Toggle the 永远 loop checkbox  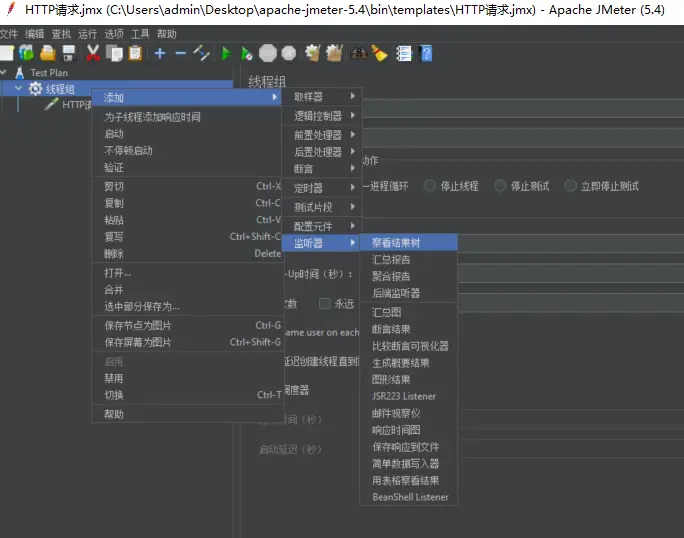point(324,303)
